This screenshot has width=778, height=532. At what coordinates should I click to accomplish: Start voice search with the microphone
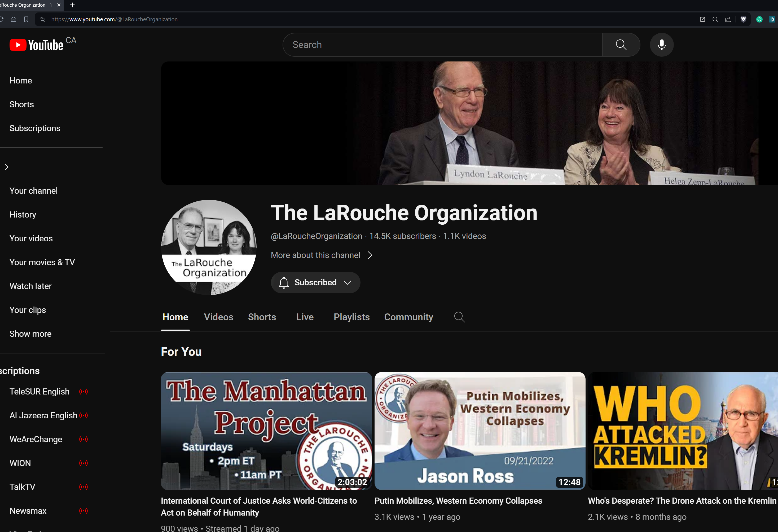point(662,45)
